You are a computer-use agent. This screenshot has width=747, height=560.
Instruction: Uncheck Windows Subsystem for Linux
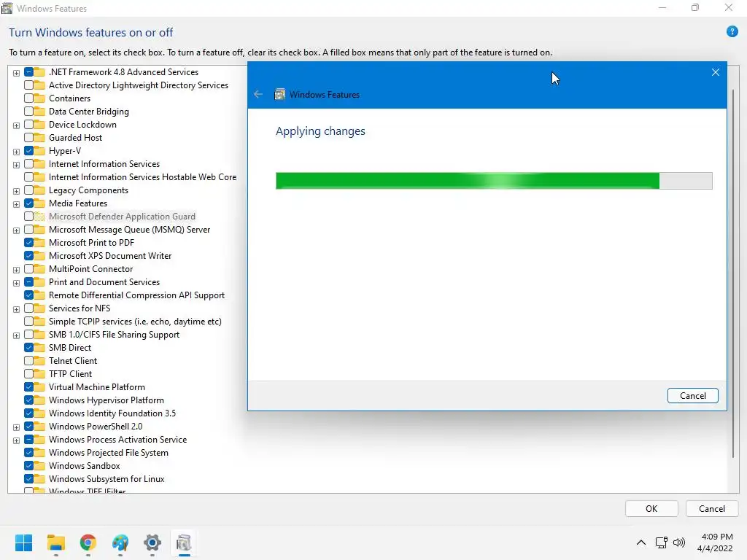pyautogui.click(x=28, y=479)
